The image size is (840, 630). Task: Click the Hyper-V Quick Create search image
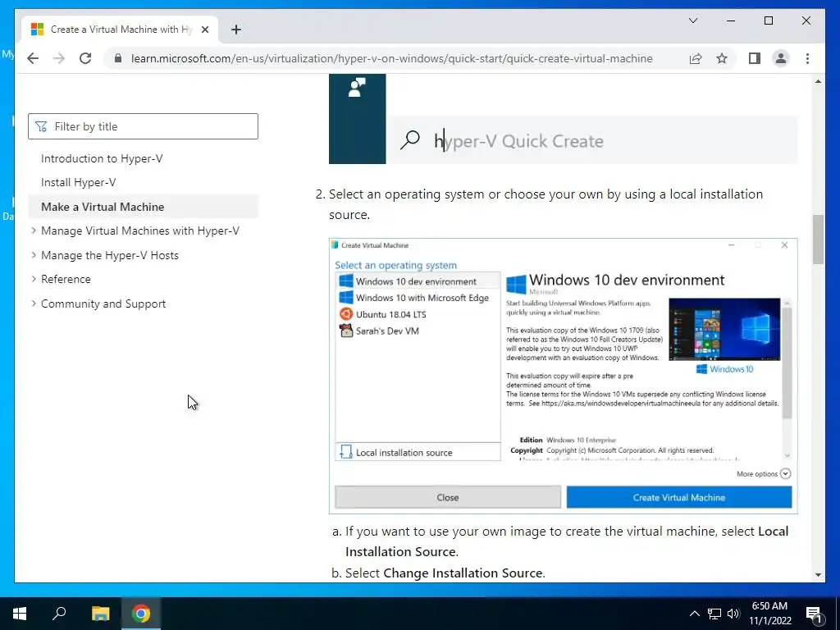pos(563,119)
